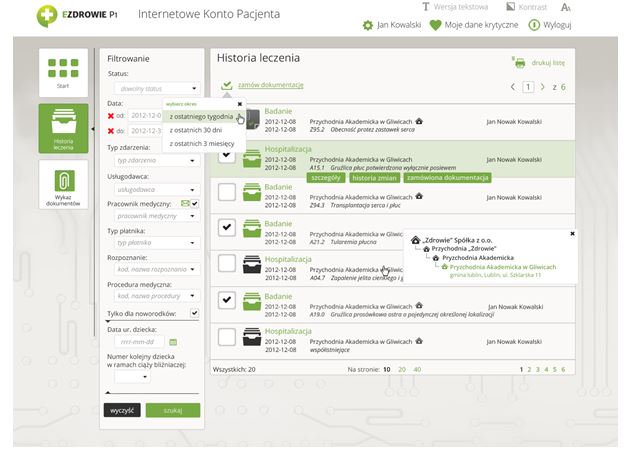Close the Zdrowie Spółka provider tooltip
The width and height of the screenshot is (632, 458).
(572, 233)
